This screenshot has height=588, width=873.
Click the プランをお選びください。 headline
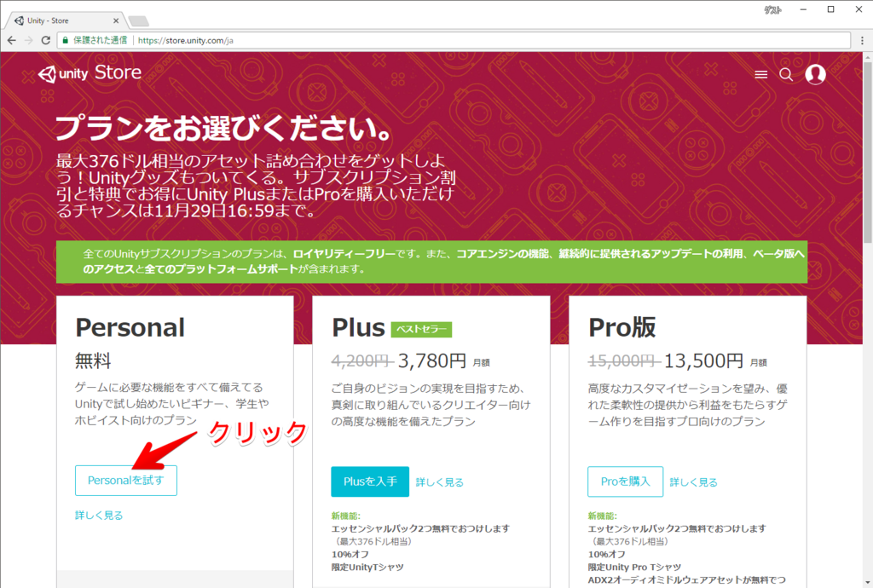click(224, 127)
